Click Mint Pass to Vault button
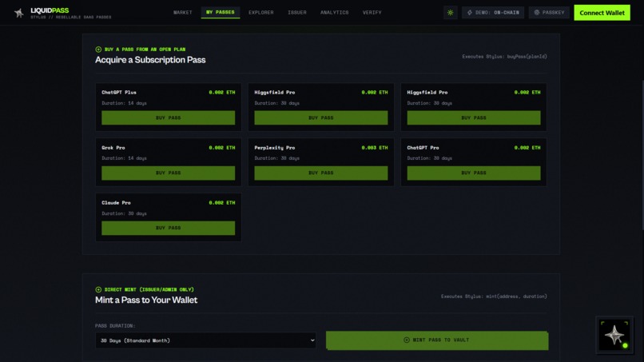This screenshot has height=362, width=644. [x=437, y=340]
